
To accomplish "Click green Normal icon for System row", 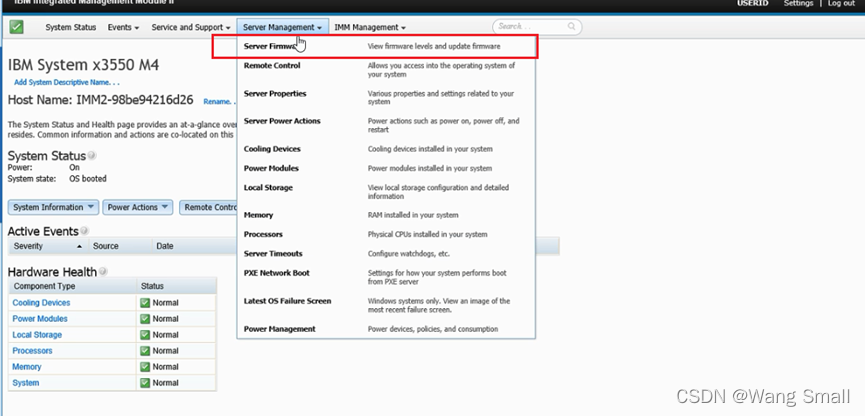I will (145, 382).
